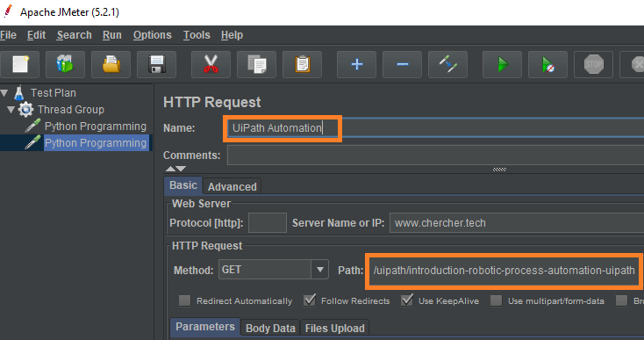The width and height of the screenshot is (644, 340).
Task: Click the New test plan icon
Action: [19, 64]
